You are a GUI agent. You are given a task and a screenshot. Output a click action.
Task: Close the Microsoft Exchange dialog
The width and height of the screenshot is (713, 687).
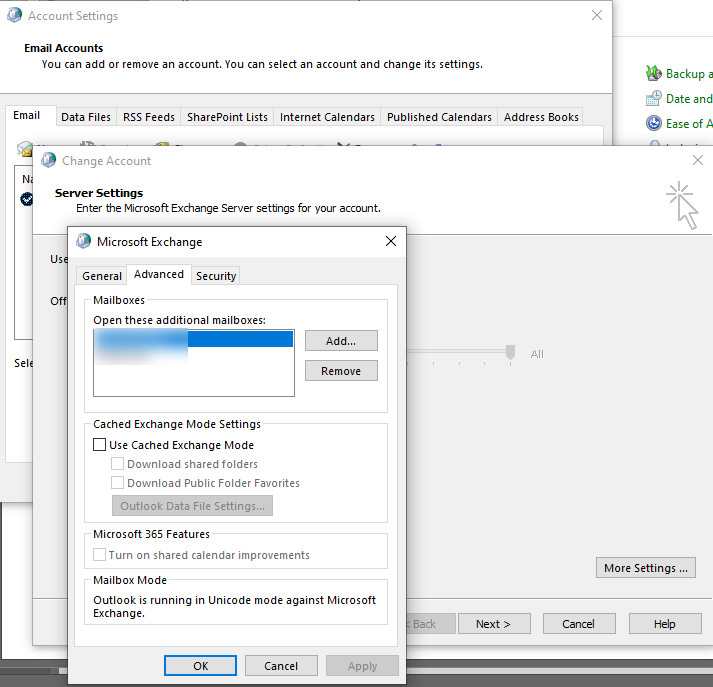(x=391, y=241)
